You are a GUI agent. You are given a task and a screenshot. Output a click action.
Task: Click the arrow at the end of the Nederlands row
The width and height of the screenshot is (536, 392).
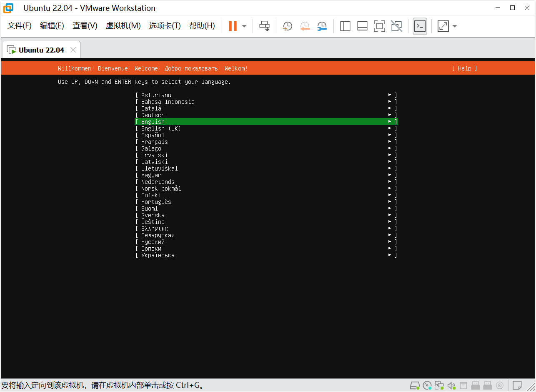tap(390, 182)
